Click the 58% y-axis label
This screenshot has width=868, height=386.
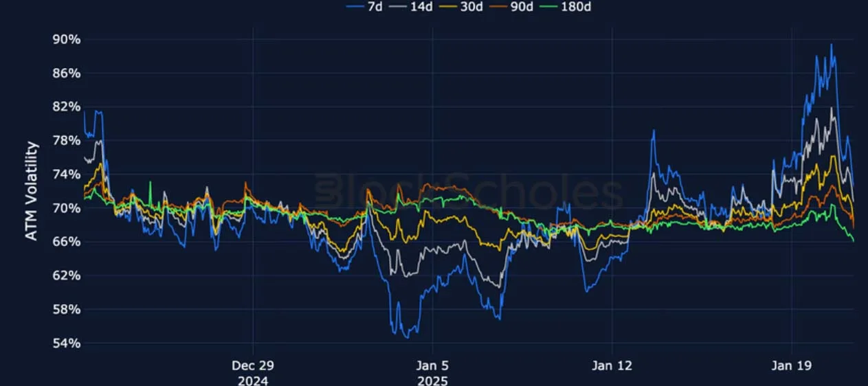(67, 309)
